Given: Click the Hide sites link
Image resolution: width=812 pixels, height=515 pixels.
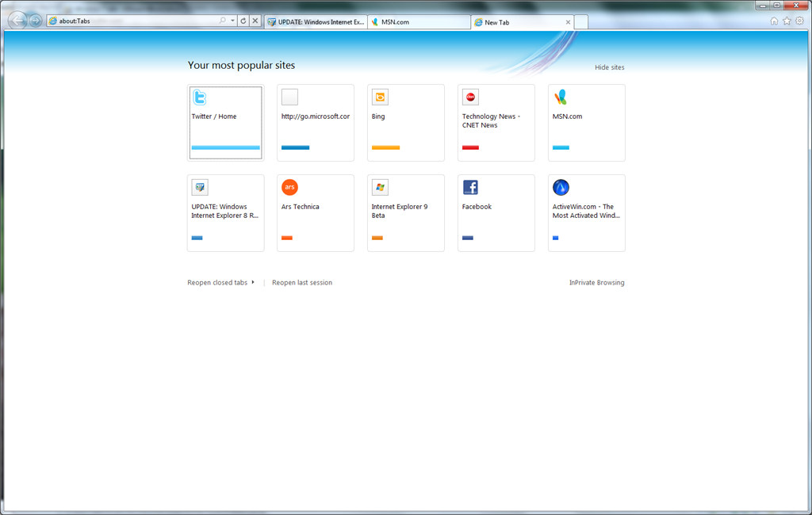Looking at the screenshot, I should (x=610, y=67).
